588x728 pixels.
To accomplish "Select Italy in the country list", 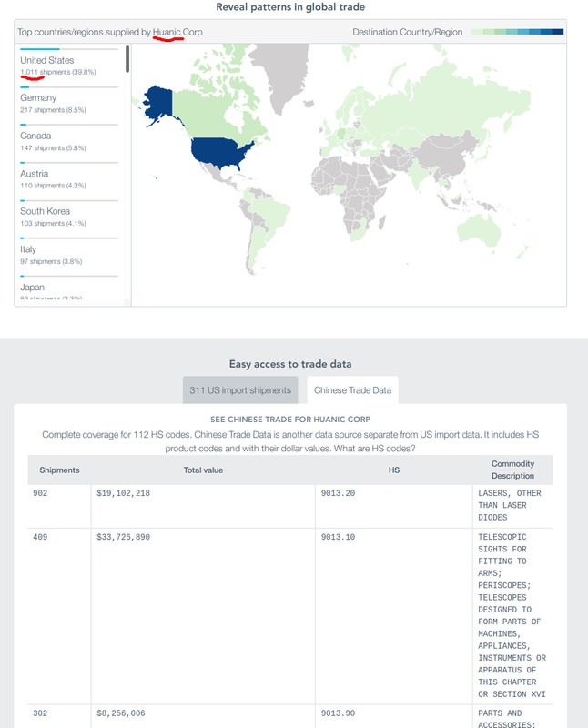I will (28, 249).
